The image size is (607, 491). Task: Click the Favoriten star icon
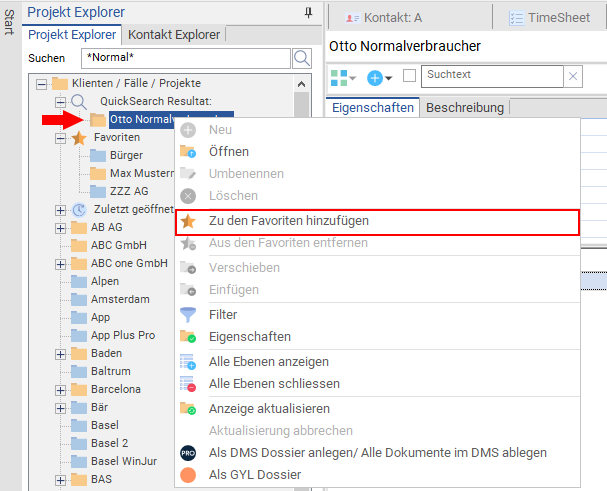[79, 138]
